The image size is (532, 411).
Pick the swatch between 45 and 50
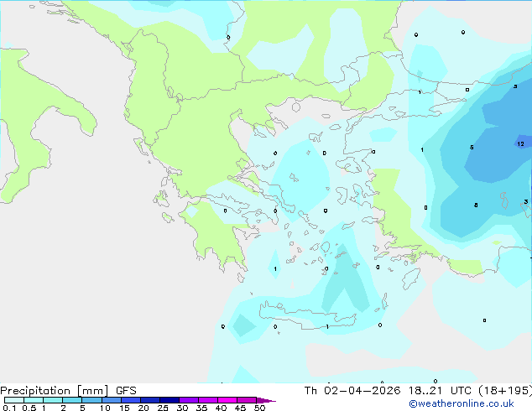[x=247, y=400]
